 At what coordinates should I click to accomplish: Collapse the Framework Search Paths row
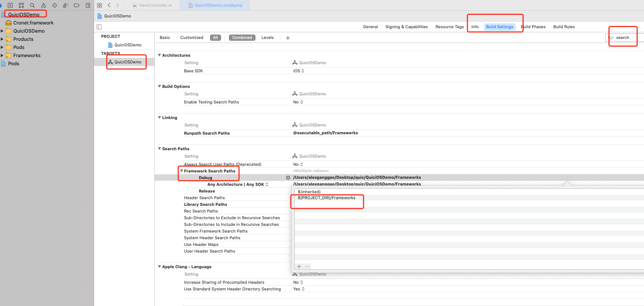coord(181,171)
